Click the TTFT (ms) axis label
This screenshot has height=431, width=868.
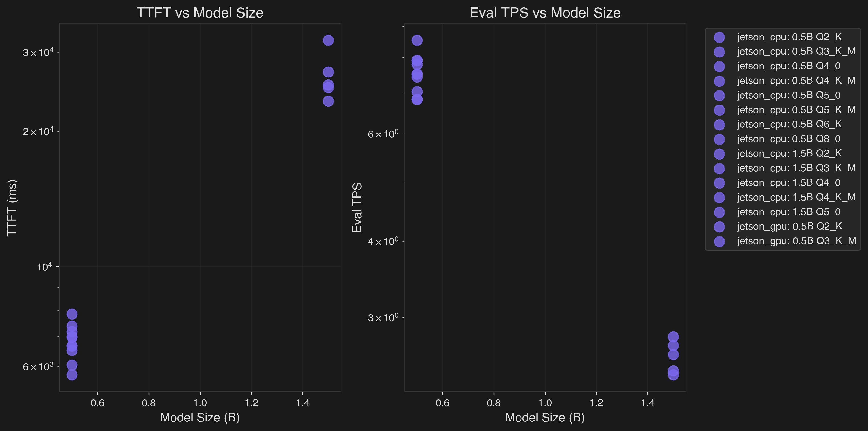(x=12, y=207)
